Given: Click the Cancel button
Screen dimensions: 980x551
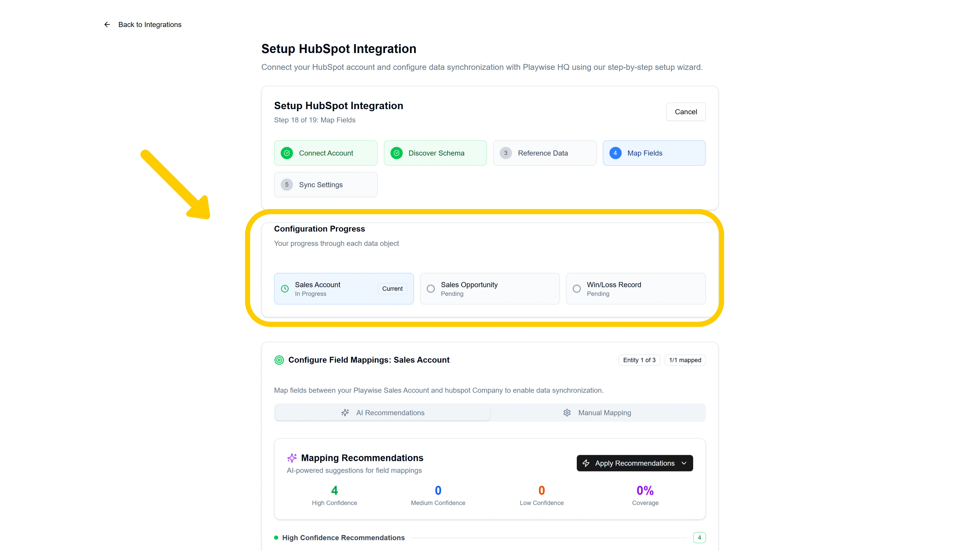Looking at the screenshot, I should 685,112.
